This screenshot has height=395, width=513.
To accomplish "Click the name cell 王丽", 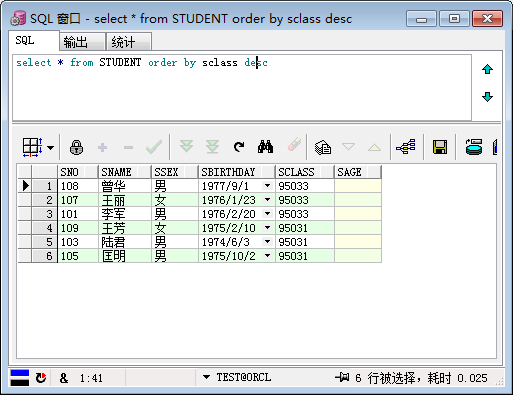I will pyautogui.click(x=125, y=200).
